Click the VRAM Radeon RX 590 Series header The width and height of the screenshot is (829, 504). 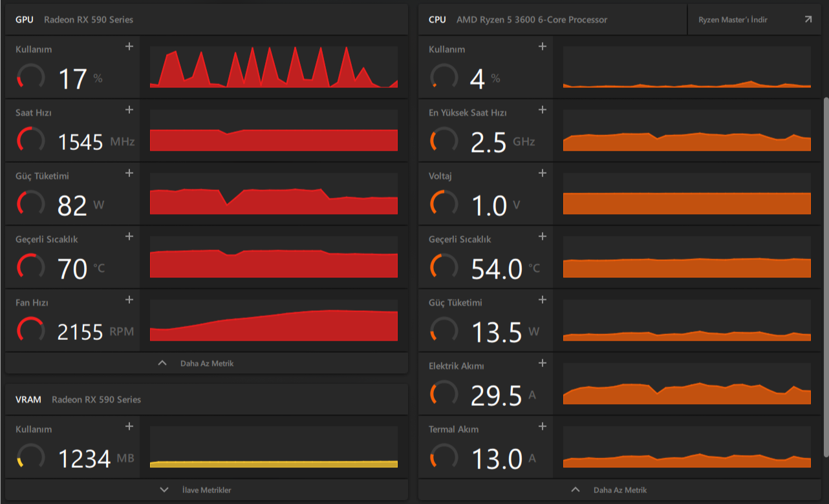(206, 399)
